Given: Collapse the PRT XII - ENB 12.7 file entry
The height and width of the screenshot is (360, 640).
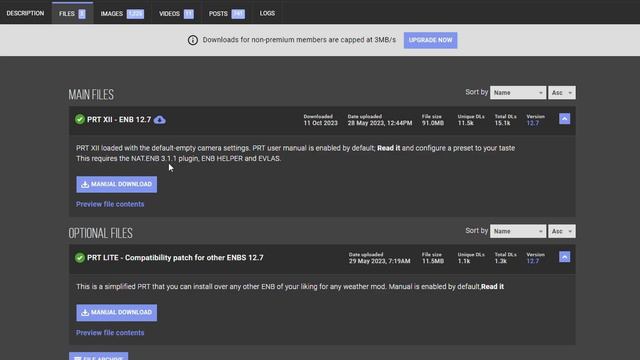Looking at the screenshot, I should pyautogui.click(x=564, y=119).
